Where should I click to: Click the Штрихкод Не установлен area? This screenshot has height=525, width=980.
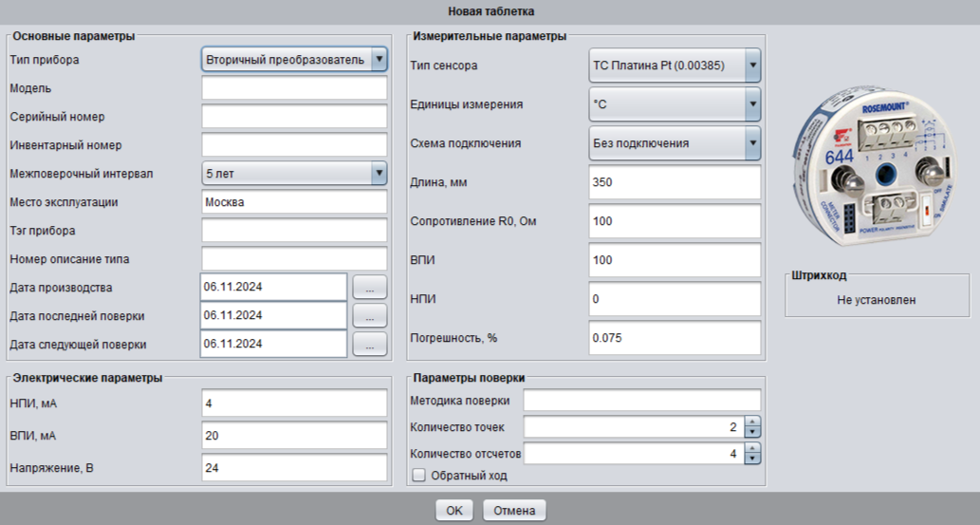point(876,300)
